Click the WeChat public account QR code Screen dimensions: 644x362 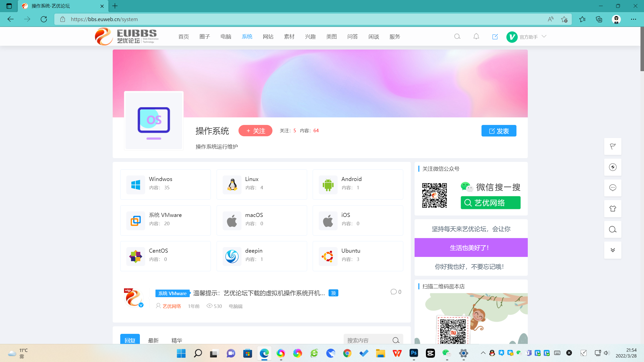[434, 195]
